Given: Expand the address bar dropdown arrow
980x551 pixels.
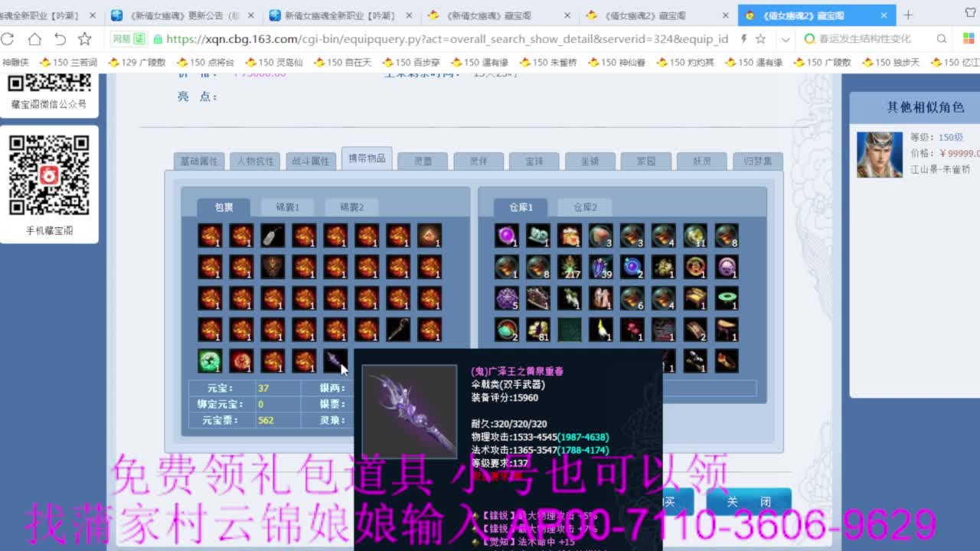Looking at the screenshot, I should (786, 39).
